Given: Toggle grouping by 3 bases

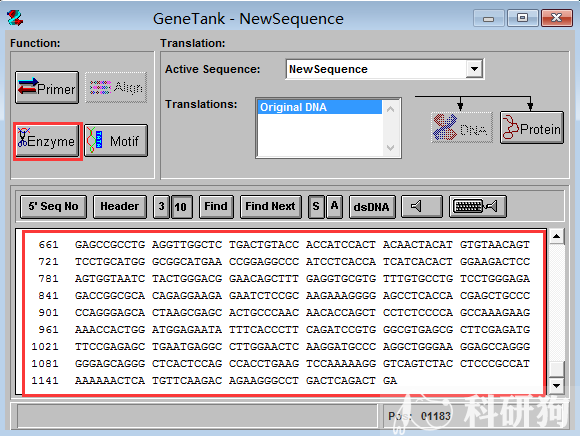Looking at the screenshot, I should pyautogui.click(x=161, y=206).
